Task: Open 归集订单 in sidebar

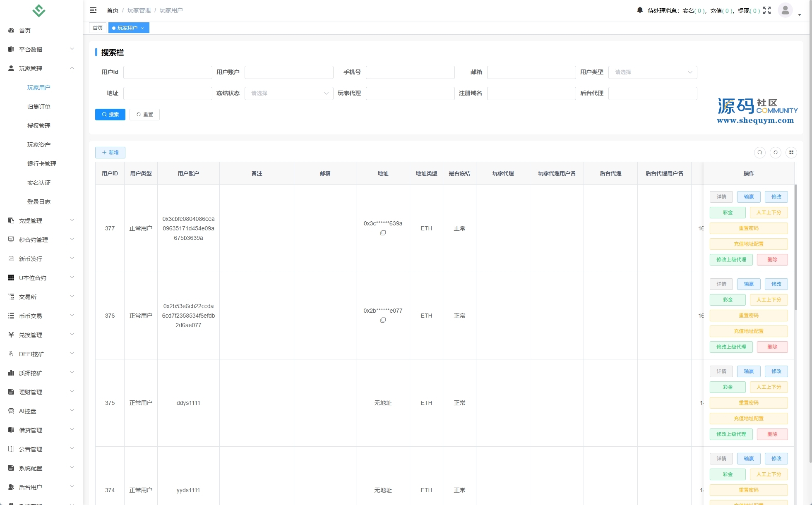Action: coord(39,107)
